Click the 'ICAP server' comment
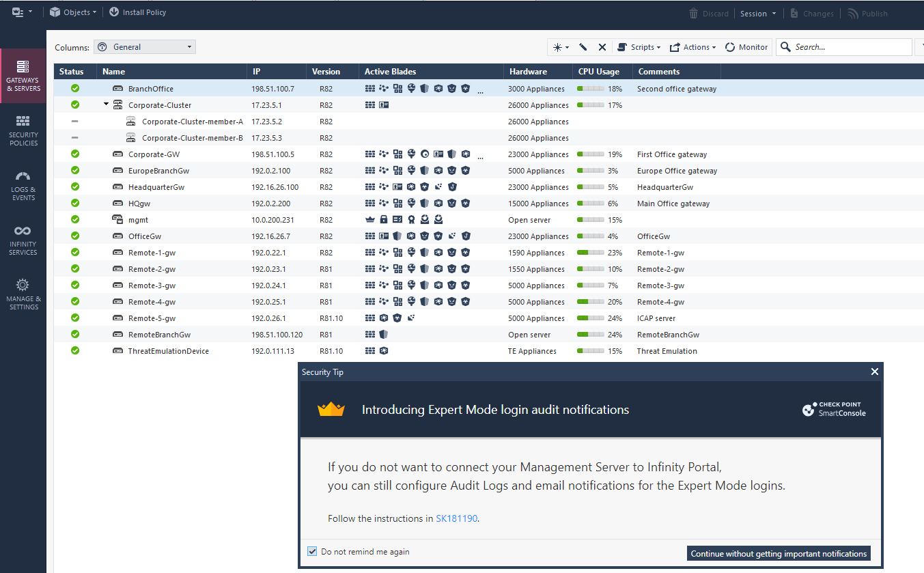The image size is (924, 573). point(656,318)
